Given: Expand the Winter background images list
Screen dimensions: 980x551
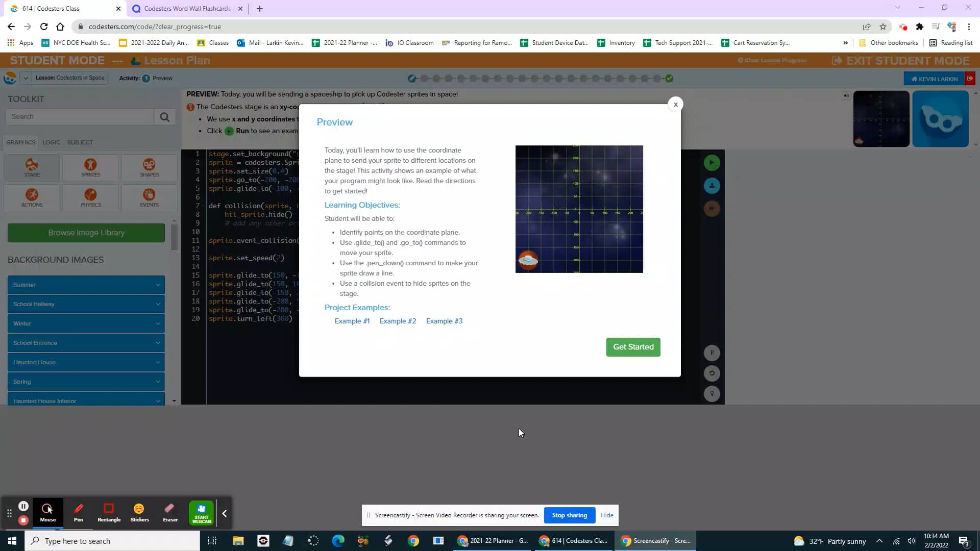Looking at the screenshot, I should [86, 323].
